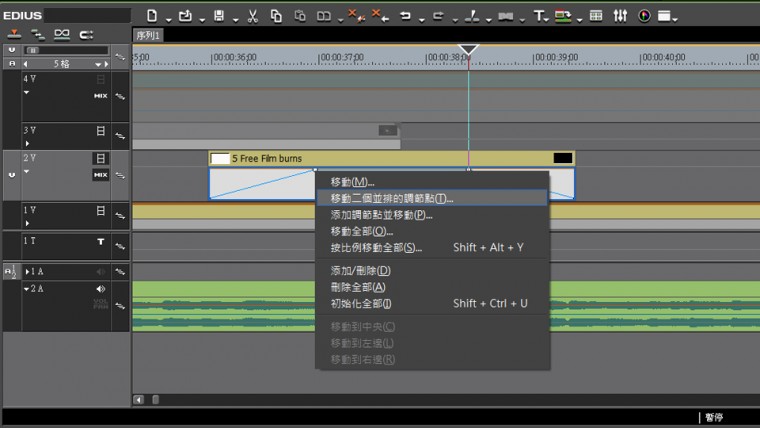Image resolution: width=760 pixels, height=428 pixels.
Task: Click the Undo arrow icon
Action: point(405,16)
